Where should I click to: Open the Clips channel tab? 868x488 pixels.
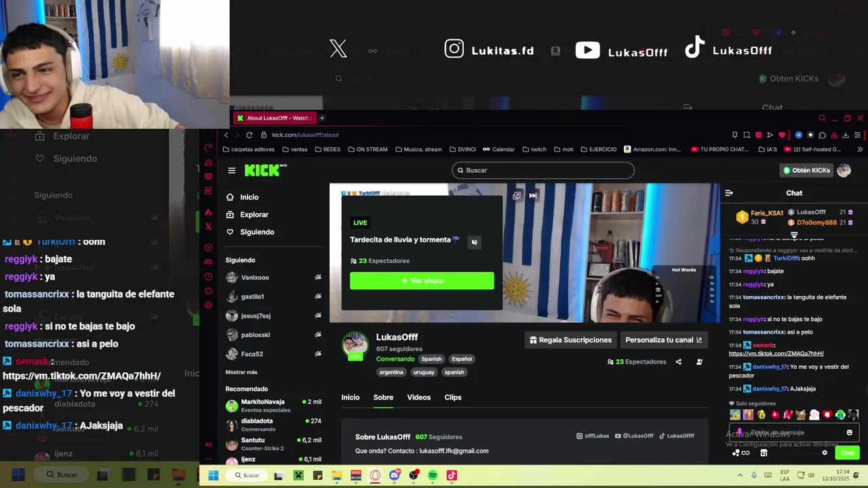tap(453, 397)
